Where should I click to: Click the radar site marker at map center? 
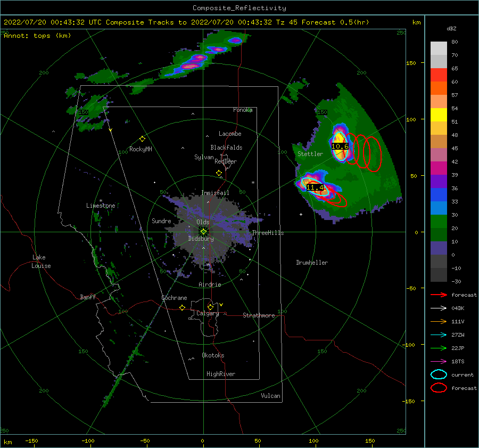(x=203, y=232)
